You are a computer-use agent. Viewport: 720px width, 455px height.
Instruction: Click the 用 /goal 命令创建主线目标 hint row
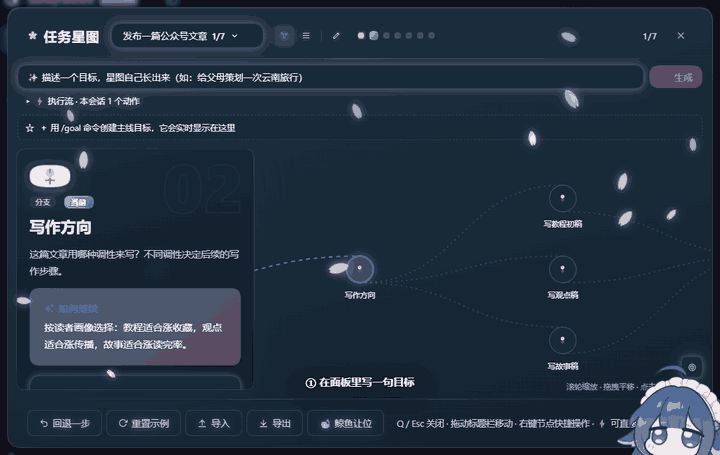tap(360, 128)
